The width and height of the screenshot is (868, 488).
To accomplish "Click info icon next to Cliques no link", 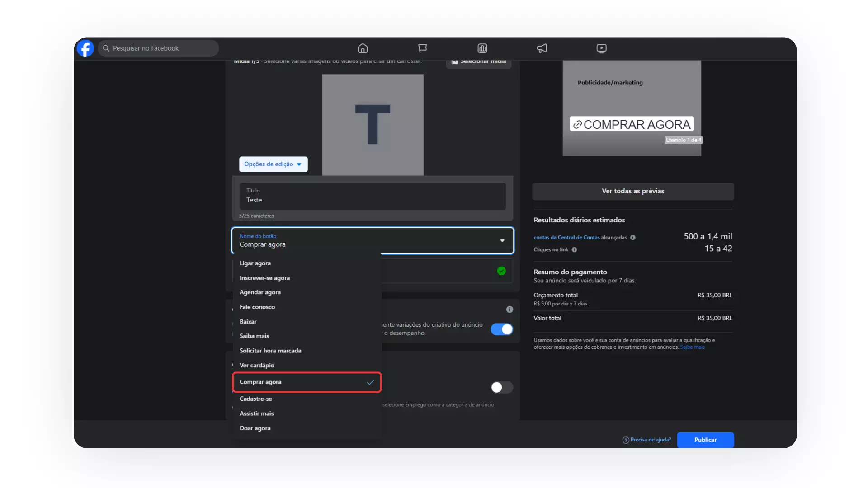I will tap(574, 250).
